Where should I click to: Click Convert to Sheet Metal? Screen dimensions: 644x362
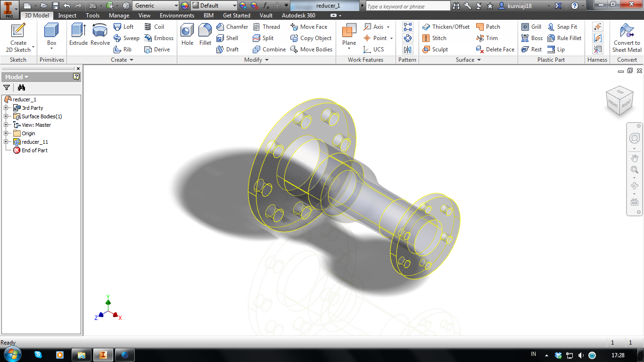pos(627,38)
